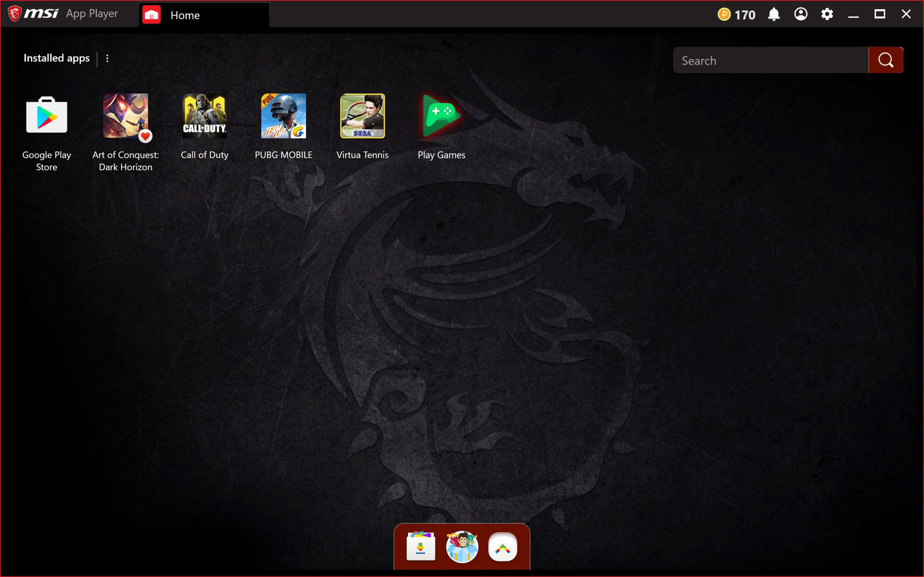Open notifications bell
The image size is (924, 577).
tap(774, 14)
